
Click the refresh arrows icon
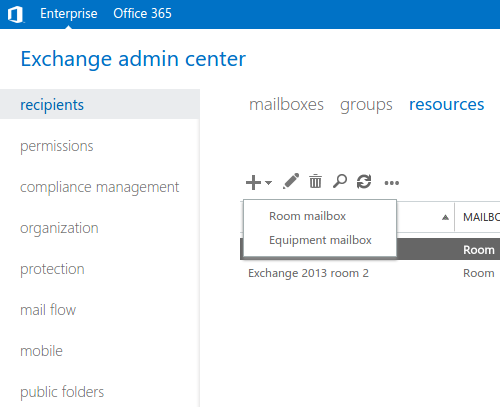[364, 182]
